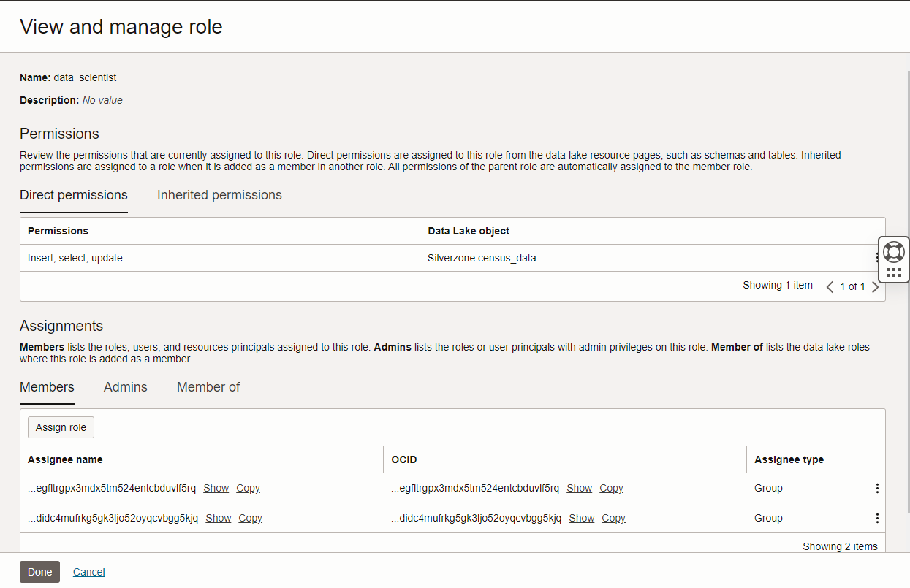The height and width of the screenshot is (588, 910).
Task: Go to previous page of Permissions table
Action: click(830, 286)
